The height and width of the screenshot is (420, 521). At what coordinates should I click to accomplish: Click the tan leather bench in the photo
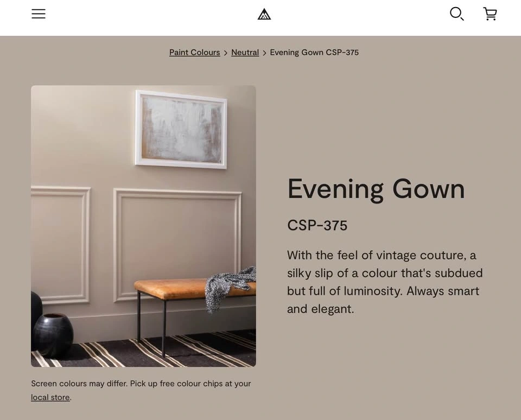click(x=195, y=289)
